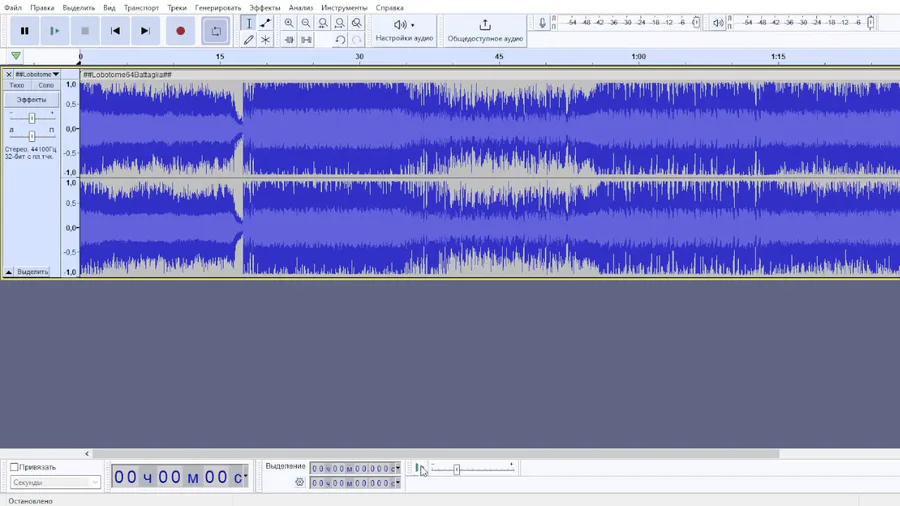Click the Zoom Out magnifier
The image size is (900, 506).
(x=306, y=23)
